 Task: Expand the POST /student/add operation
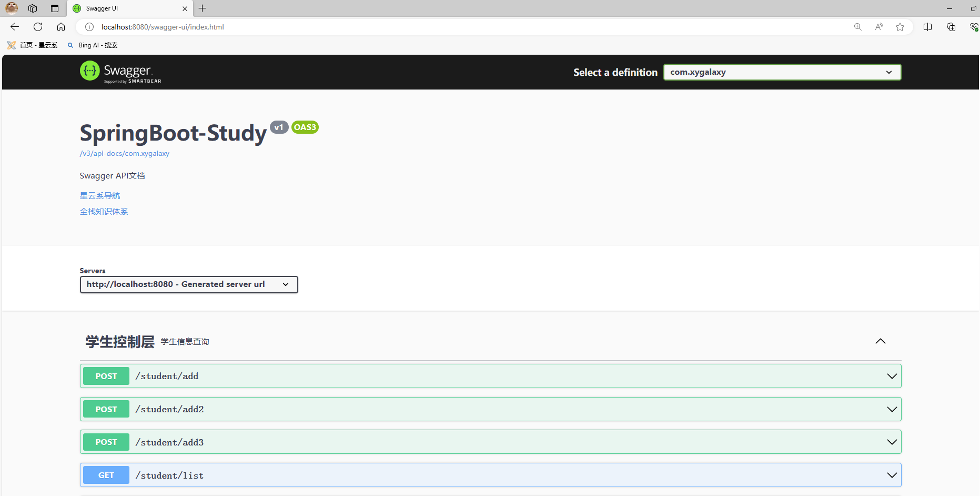click(490, 376)
